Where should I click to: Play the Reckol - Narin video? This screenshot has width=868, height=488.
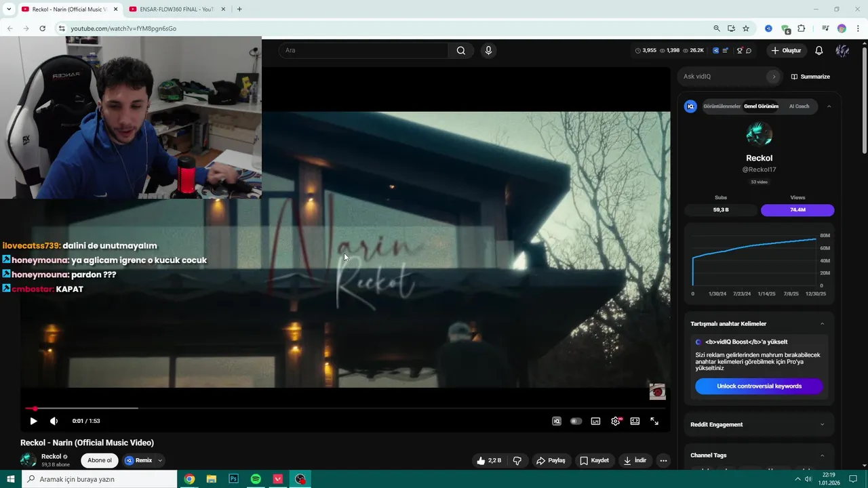point(33,421)
